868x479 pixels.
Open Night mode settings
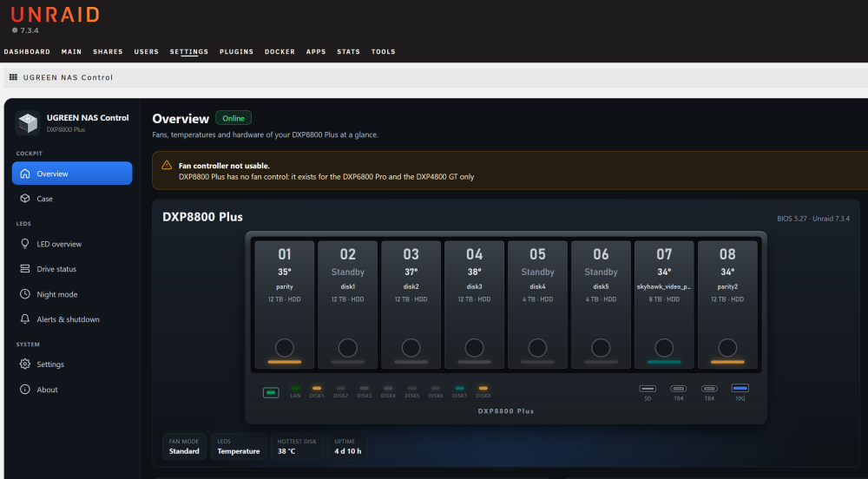[72, 294]
